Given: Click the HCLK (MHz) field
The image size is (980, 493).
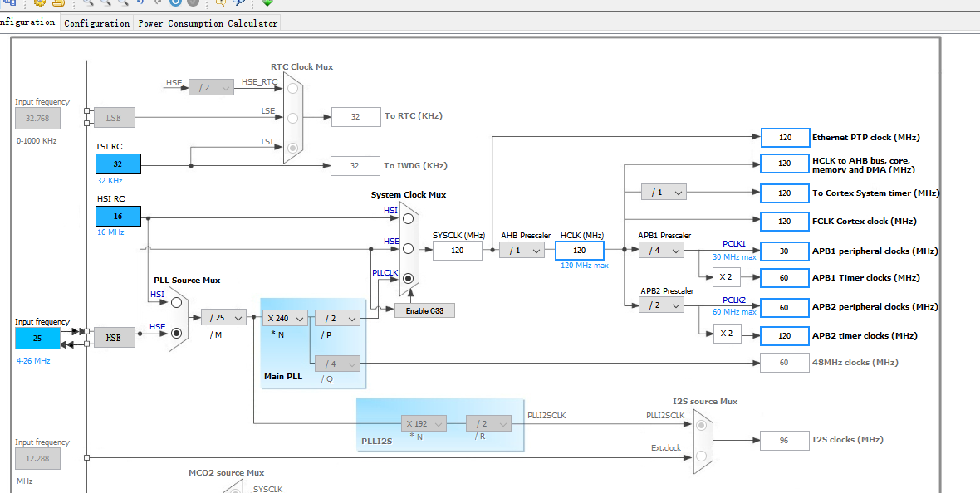Looking at the screenshot, I should click(x=580, y=251).
